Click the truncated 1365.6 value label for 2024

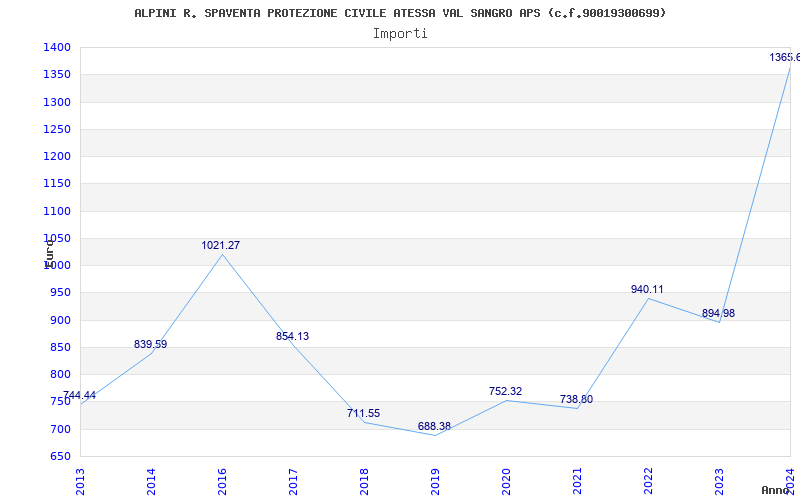785,58
